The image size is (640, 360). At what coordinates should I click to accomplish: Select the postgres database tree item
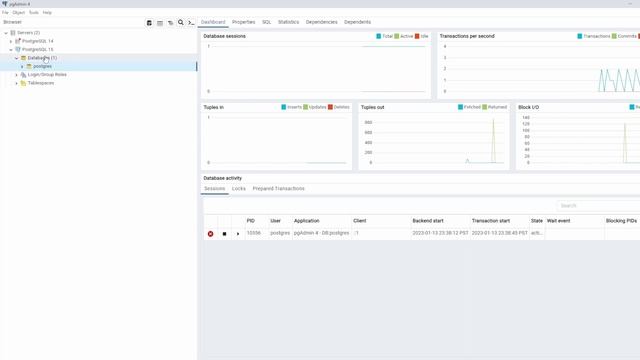pos(42,66)
